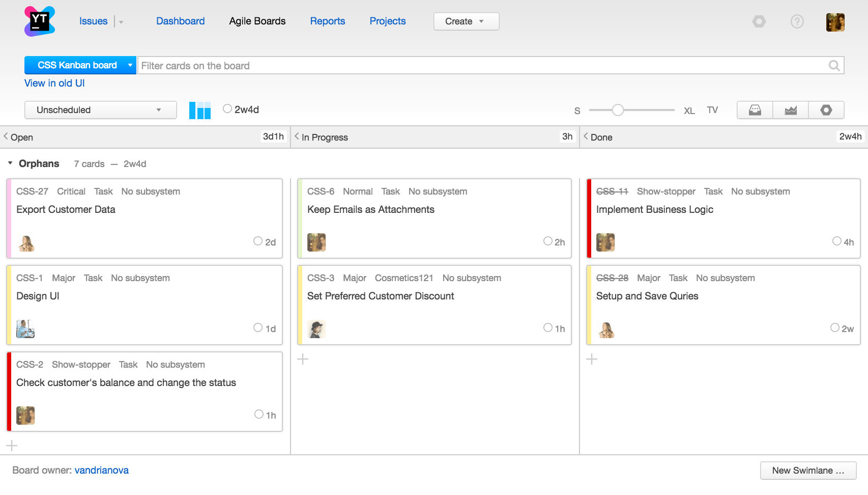The width and height of the screenshot is (868, 495).
Task: Go to the Dashboard tab
Action: click(180, 21)
